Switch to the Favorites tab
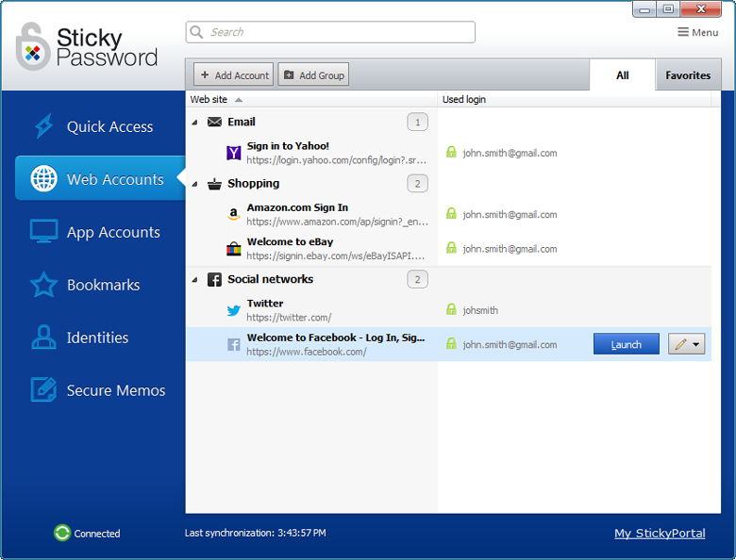The height and width of the screenshot is (560, 736). click(688, 75)
